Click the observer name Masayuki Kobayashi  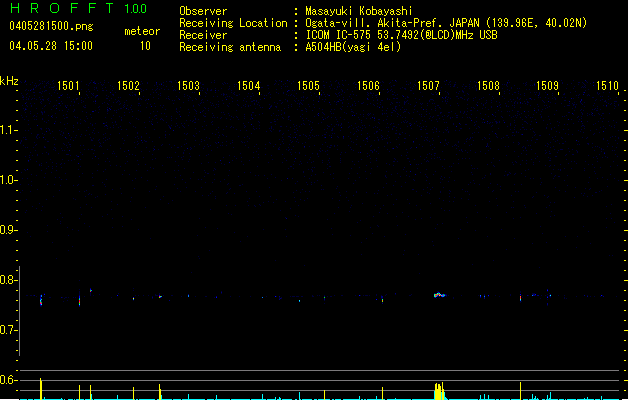tap(359, 11)
